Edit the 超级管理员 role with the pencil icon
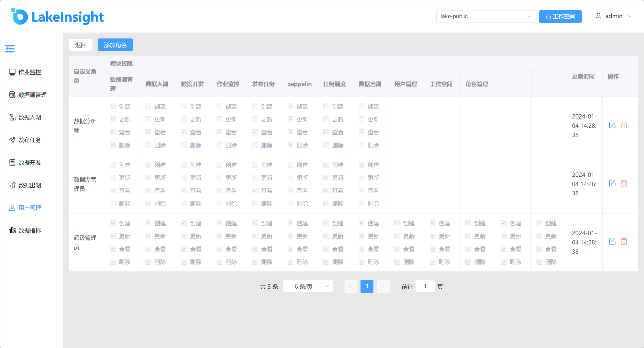The width and height of the screenshot is (644, 348). pyautogui.click(x=612, y=242)
